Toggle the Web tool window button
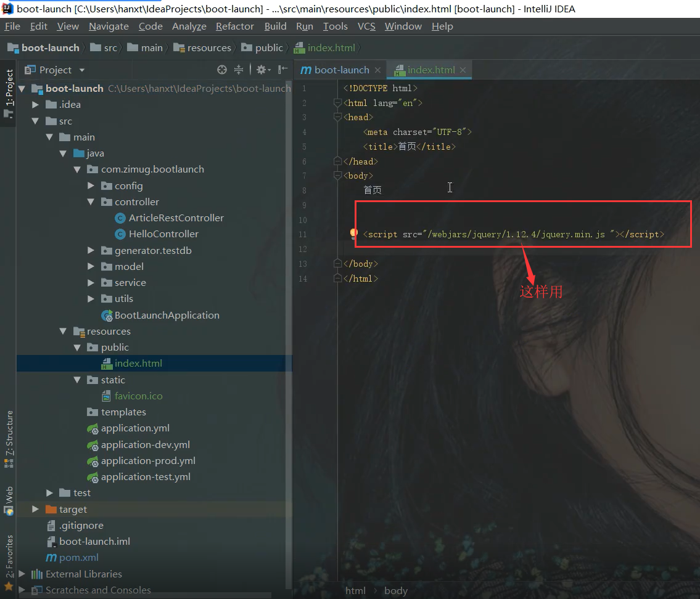The width and height of the screenshot is (700, 599). point(9,500)
